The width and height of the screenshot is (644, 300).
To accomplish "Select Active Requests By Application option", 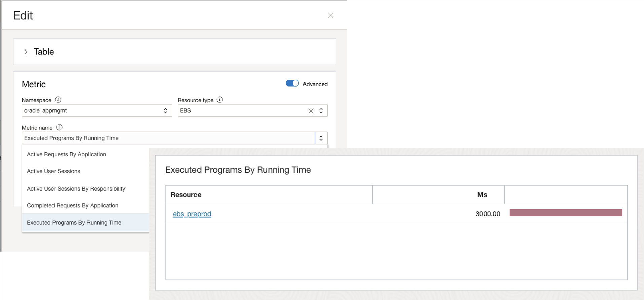I will coord(66,154).
